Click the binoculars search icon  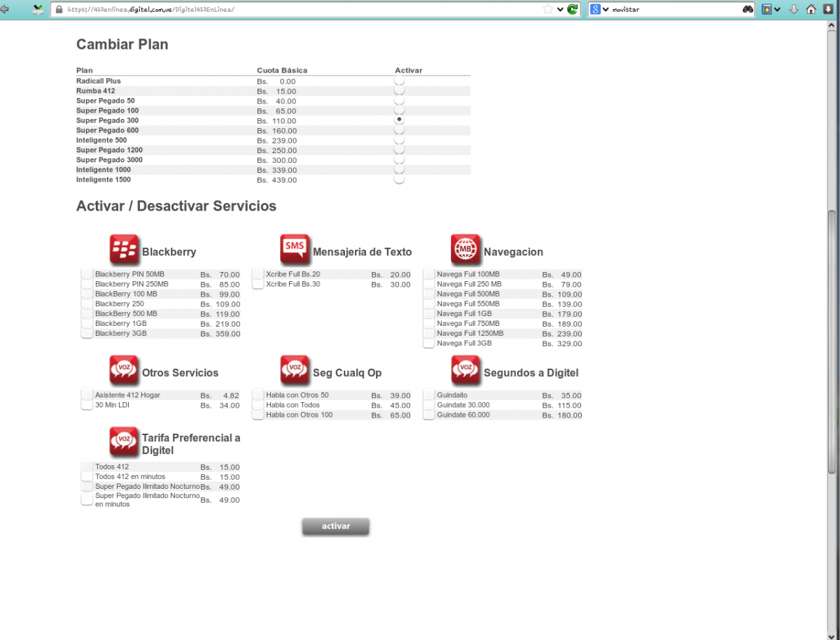coord(748,9)
